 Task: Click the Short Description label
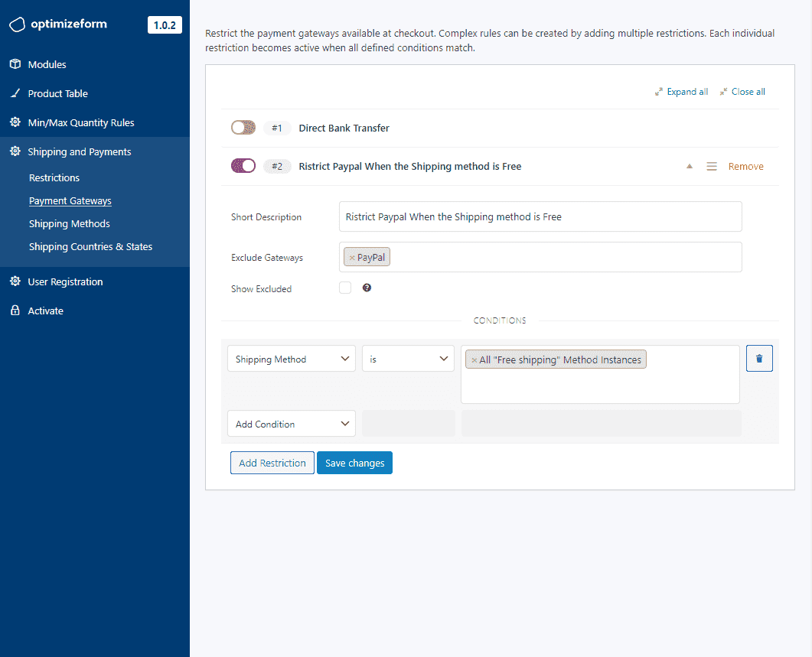coord(266,217)
